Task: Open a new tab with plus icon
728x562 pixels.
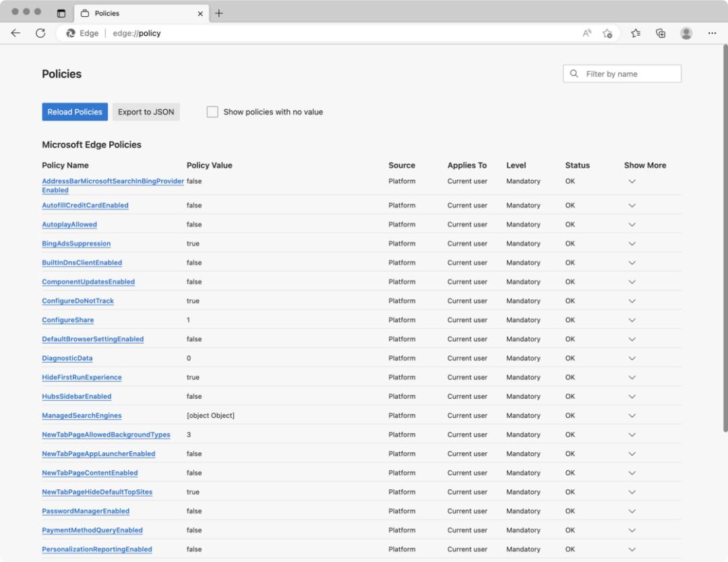Action: pos(218,13)
